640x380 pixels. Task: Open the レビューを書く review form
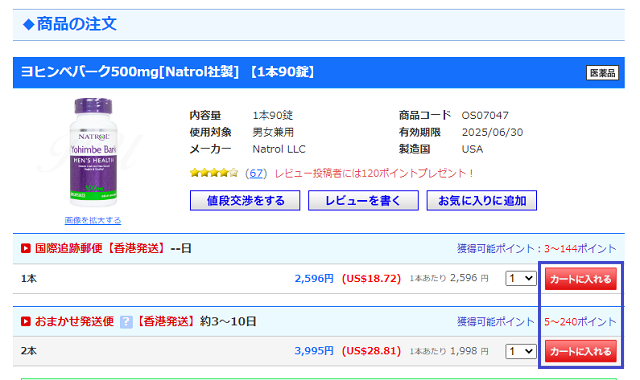pyautogui.click(x=363, y=200)
